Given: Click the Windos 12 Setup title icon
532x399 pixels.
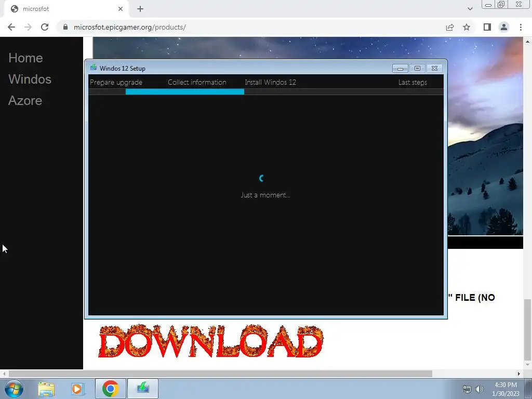Looking at the screenshot, I should click(94, 68).
